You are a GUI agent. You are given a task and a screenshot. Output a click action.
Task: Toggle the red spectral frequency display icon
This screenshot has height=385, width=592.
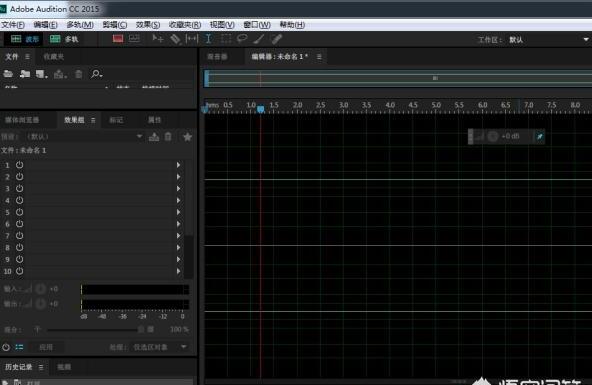pyautogui.click(x=118, y=39)
